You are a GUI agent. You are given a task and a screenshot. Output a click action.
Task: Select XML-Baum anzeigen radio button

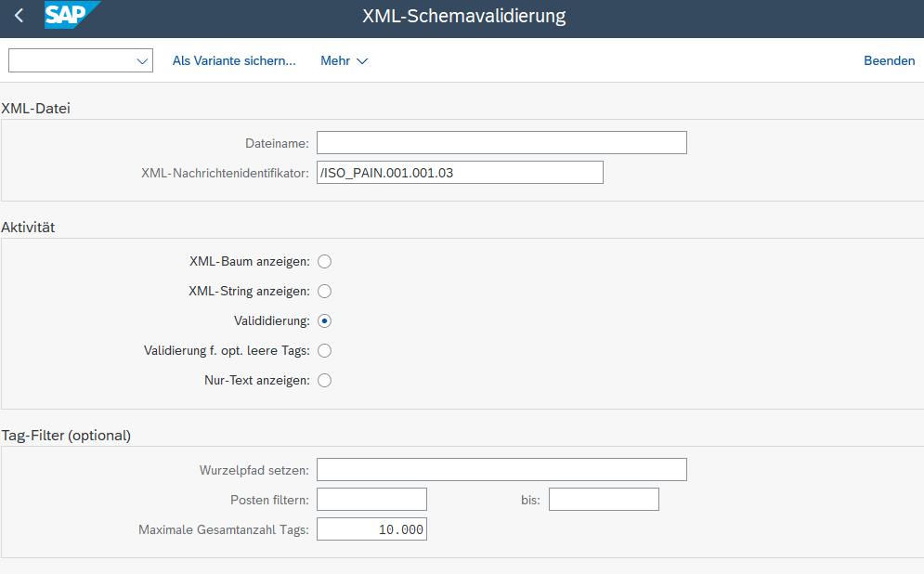point(324,262)
